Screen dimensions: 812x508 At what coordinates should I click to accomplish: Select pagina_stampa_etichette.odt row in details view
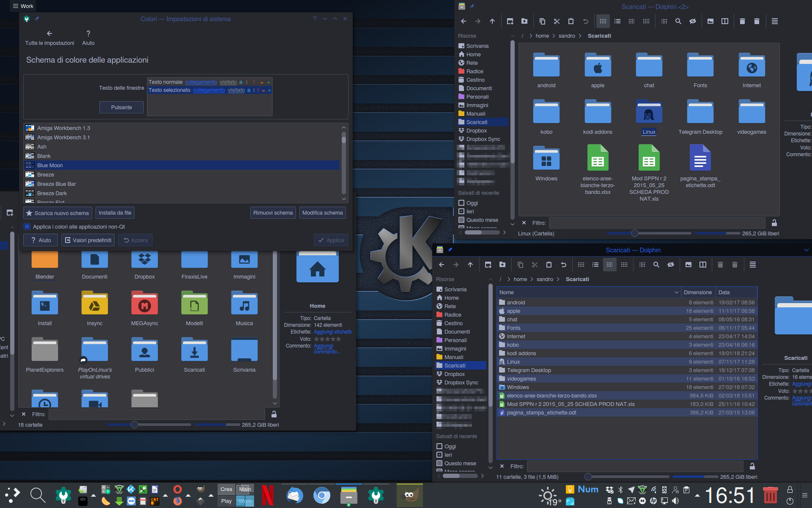click(627, 412)
